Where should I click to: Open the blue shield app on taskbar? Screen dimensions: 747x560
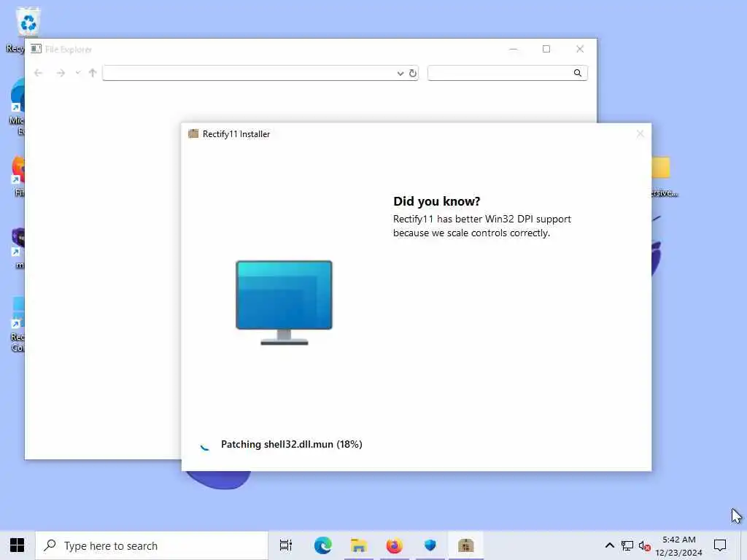(x=430, y=545)
